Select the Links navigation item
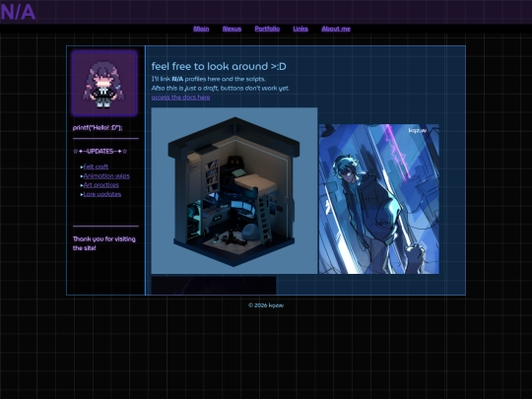The width and height of the screenshot is (532, 399). pyautogui.click(x=300, y=29)
